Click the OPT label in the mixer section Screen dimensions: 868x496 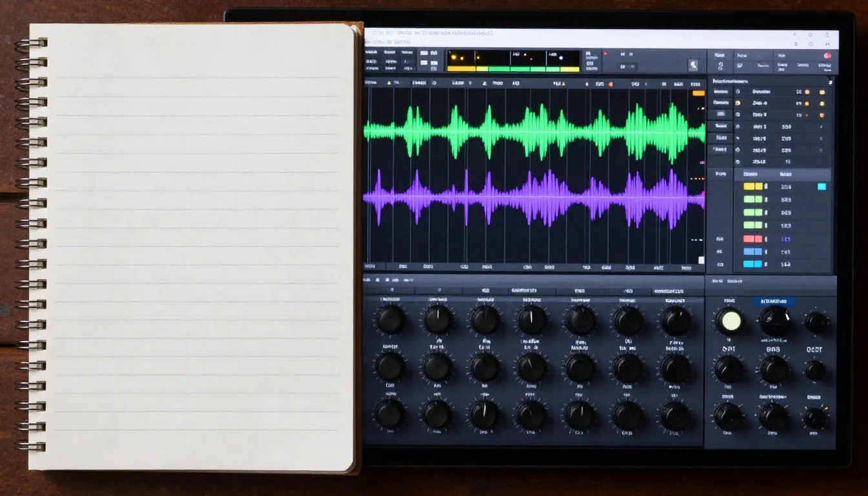728,349
